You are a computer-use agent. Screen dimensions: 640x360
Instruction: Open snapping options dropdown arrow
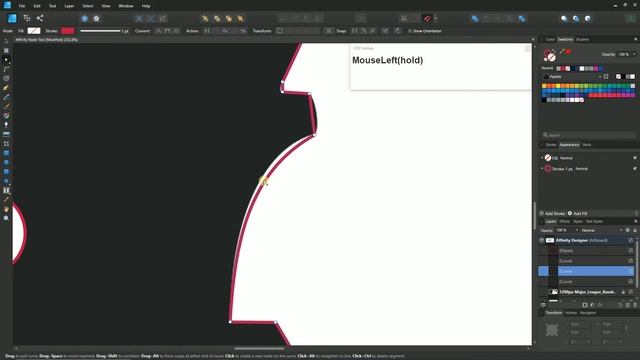(436, 18)
